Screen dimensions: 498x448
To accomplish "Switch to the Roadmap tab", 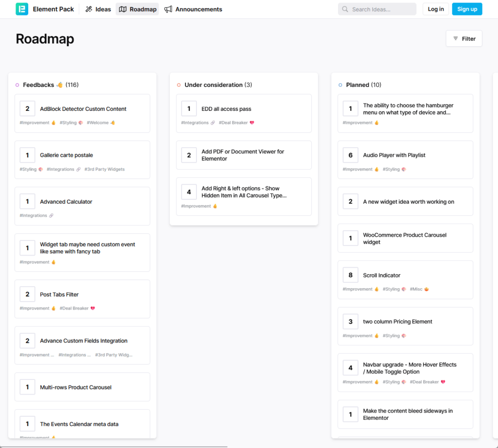I will [x=138, y=9].
